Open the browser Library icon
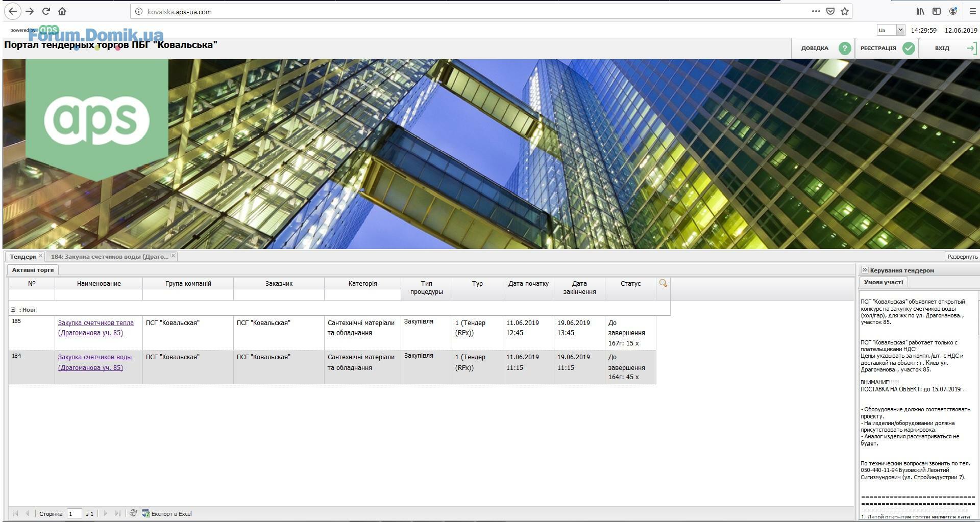 tap(920, 11)
